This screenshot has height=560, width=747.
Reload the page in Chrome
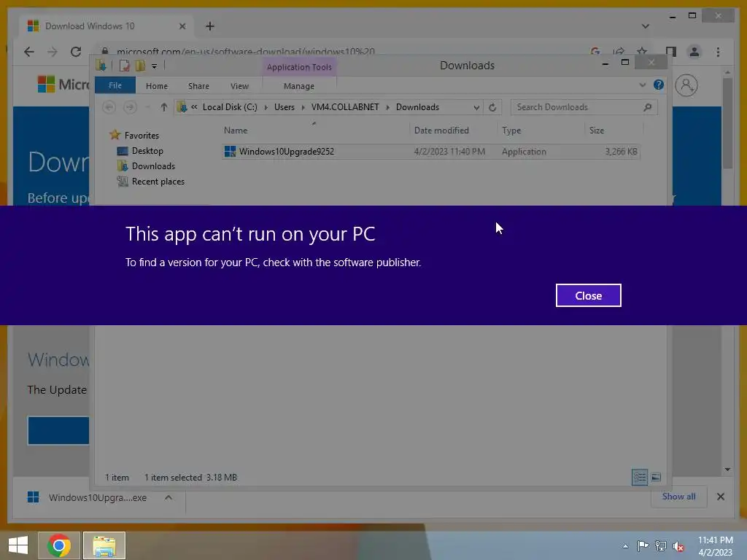coord(76,52)
